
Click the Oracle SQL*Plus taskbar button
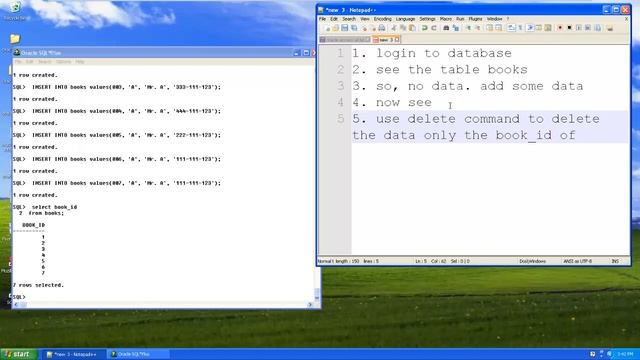137,354
